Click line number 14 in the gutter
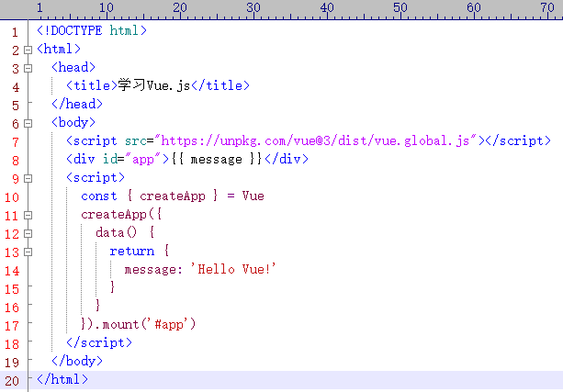This screenshot has width=563, height=392. (12, 270)
